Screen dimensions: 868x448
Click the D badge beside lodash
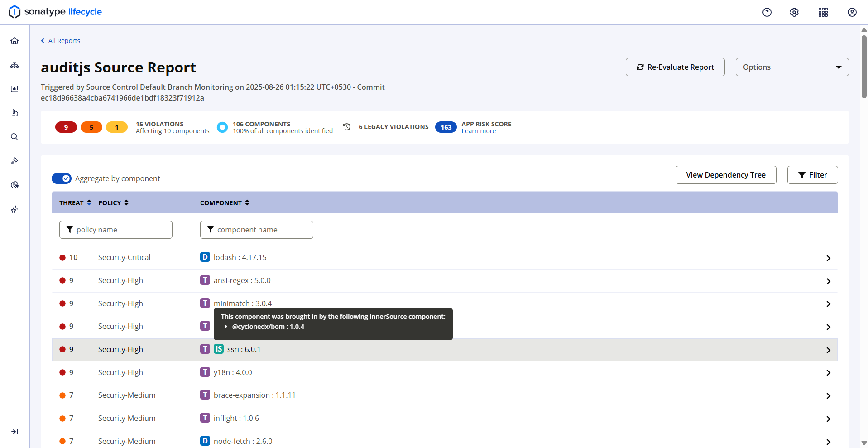(x=205, y=257)
